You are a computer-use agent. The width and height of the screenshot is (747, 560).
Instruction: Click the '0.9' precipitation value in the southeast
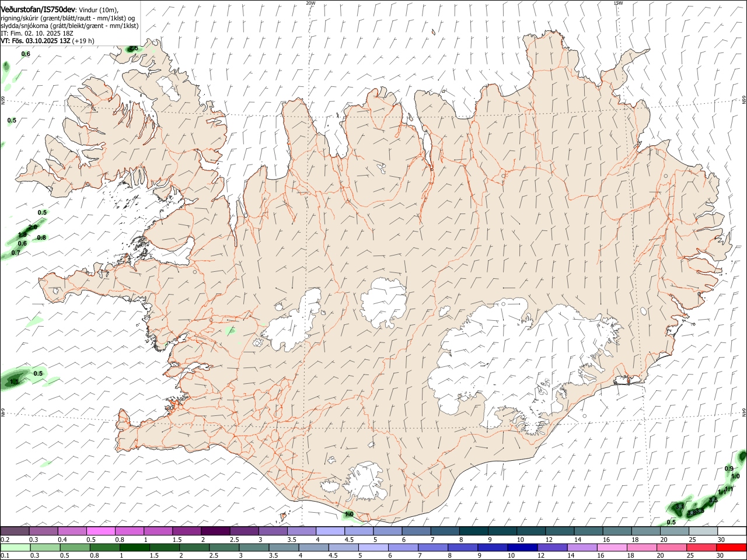click(x=729, y=468)
